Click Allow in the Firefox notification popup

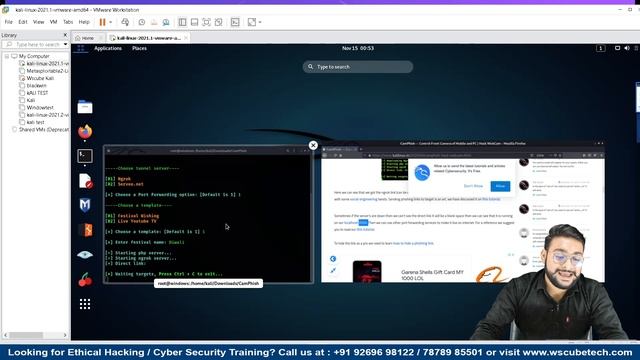[x=500, y=186]
